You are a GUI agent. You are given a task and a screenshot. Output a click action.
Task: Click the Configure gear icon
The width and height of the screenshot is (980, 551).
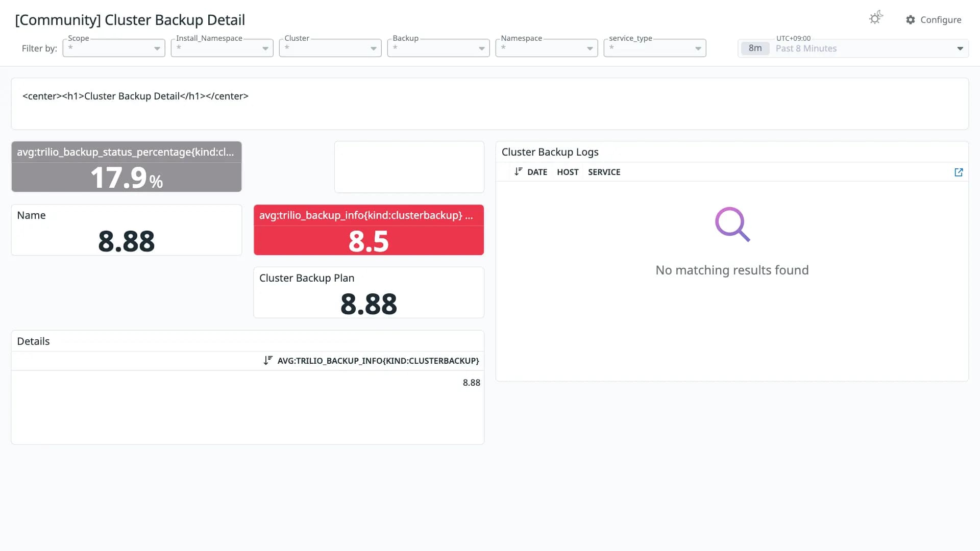coord(910,20)
